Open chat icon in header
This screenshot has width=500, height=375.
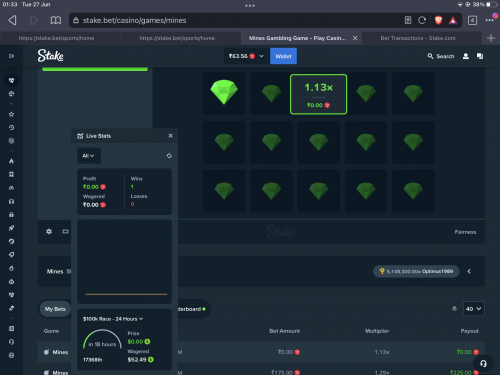pos(480,56)
